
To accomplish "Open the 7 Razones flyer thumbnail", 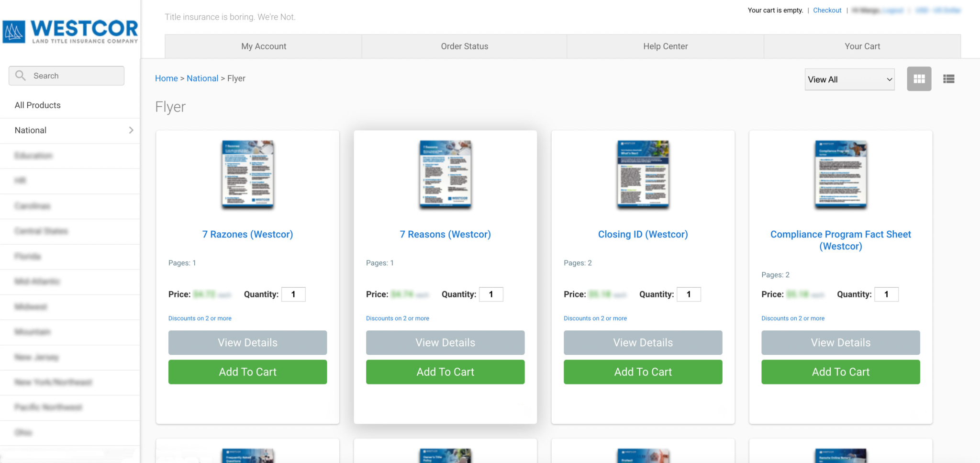I will (247, 175).
